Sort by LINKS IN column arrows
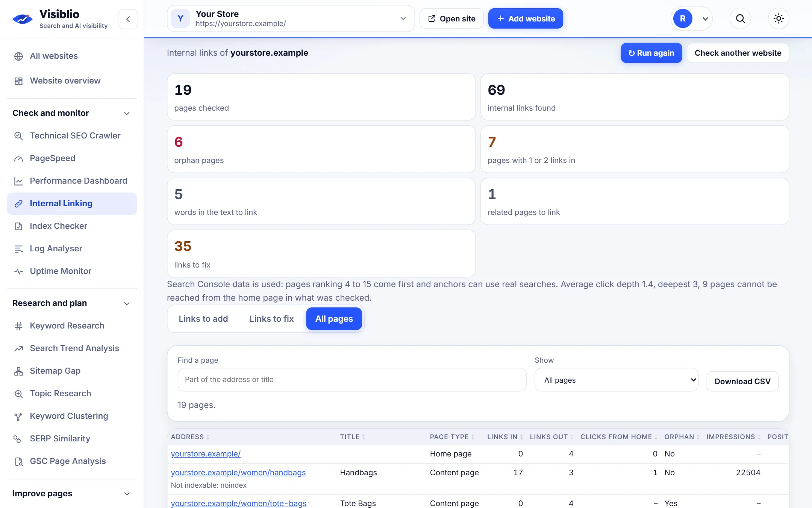This screenshot has width=812, height=508. (521, 437)
